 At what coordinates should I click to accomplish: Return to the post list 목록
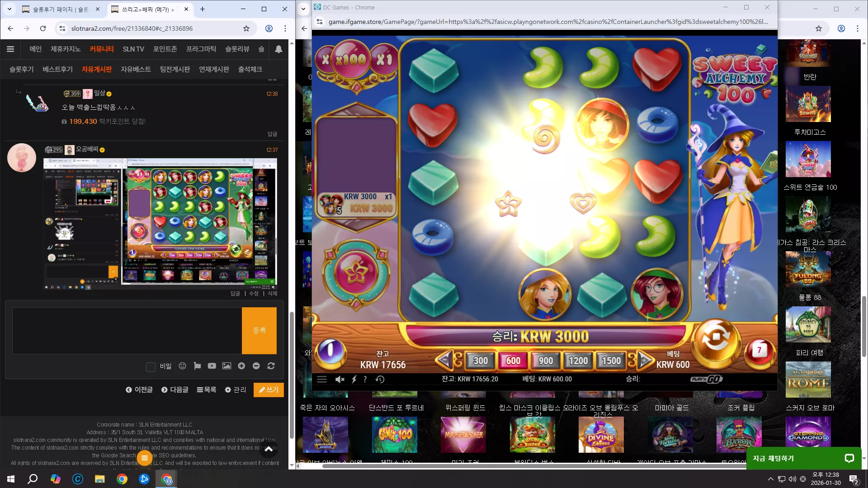207,389
